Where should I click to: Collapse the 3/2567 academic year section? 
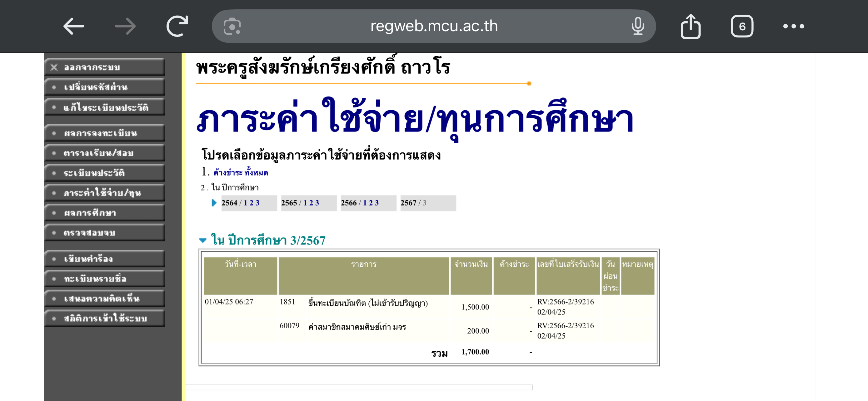(x=202, y=240)
